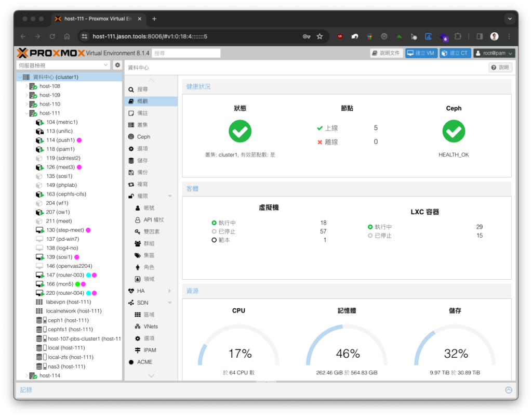Open the IPAM menu item
Image resolution: width=532 pixels, height=417 pixels.
click(x=151, y=350)
